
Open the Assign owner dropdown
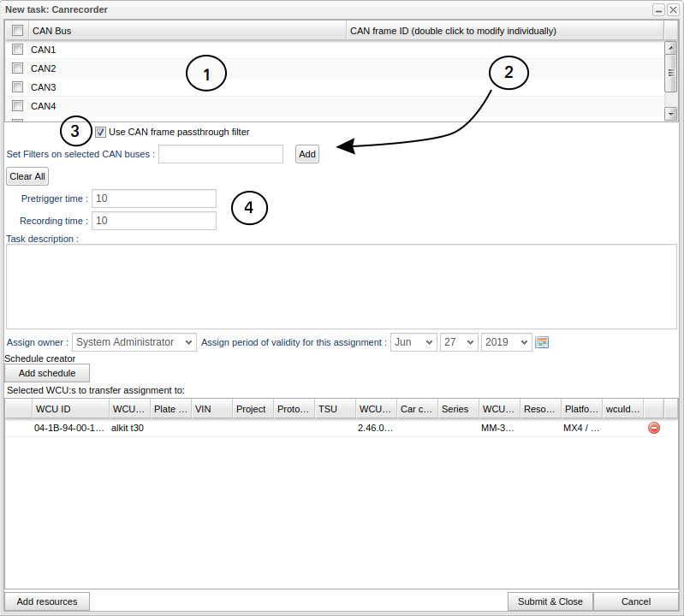pos(134,342)
